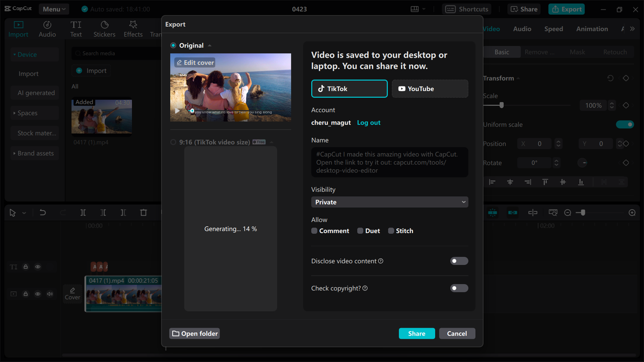
Task: Select the Basic sub-tab
Action: 502,52
